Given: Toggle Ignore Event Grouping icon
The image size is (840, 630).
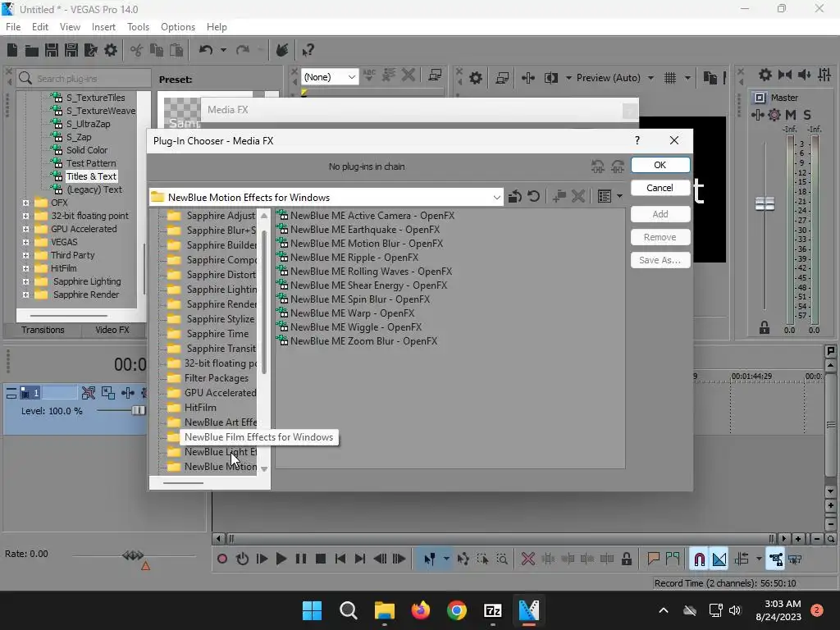Looking at the screenshot, I should [775, 559].
